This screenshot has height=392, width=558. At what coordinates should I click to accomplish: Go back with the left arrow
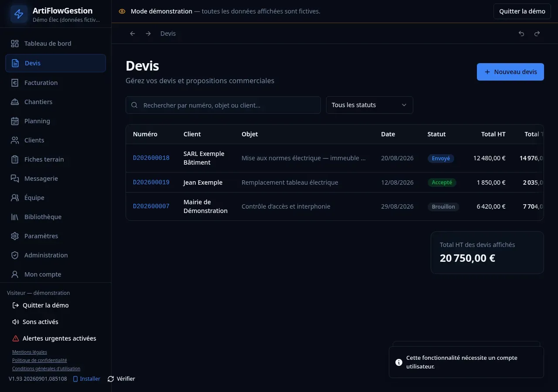click(x=133, y=34)
